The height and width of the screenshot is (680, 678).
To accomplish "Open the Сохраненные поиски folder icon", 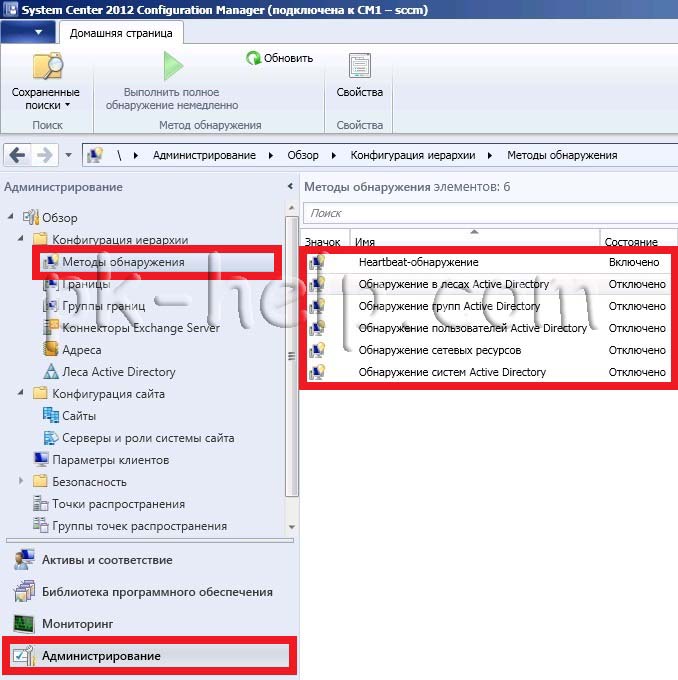I will 48,66.
